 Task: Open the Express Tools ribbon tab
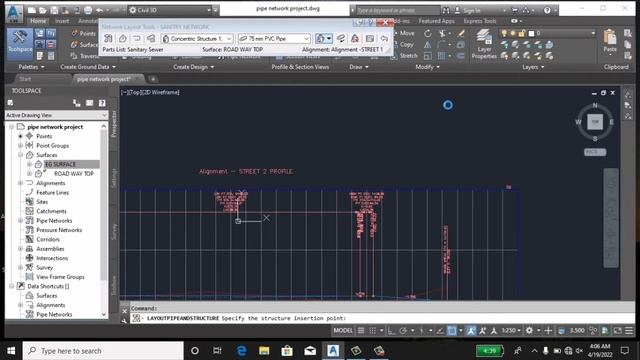(x=480, y=21)
